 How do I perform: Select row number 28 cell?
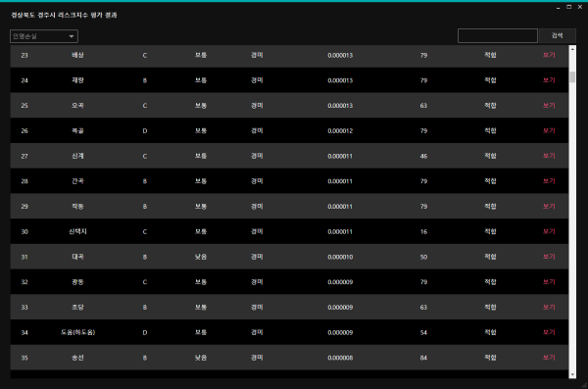pos(24,181)
